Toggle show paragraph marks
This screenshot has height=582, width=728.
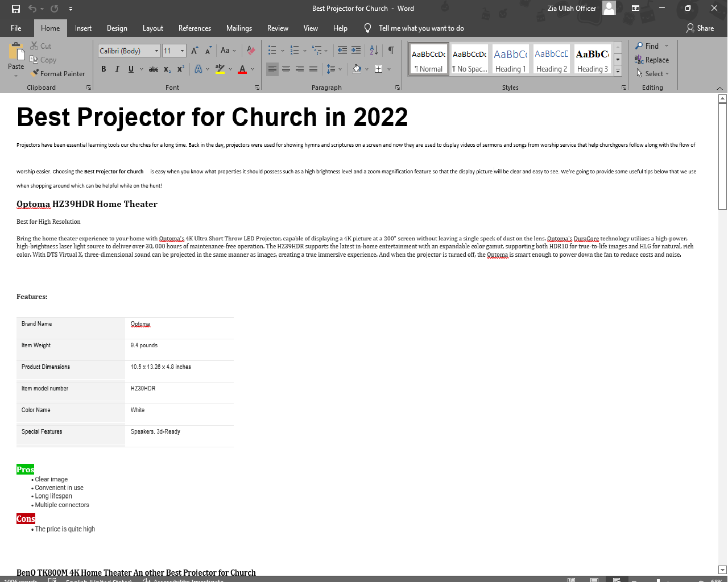click(391, 51)
